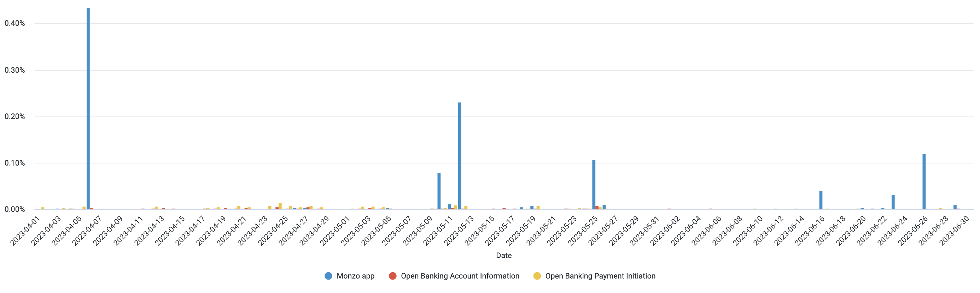
Task: Click the 2023-06-16 axis label
Action: click(x=810, y=231)
